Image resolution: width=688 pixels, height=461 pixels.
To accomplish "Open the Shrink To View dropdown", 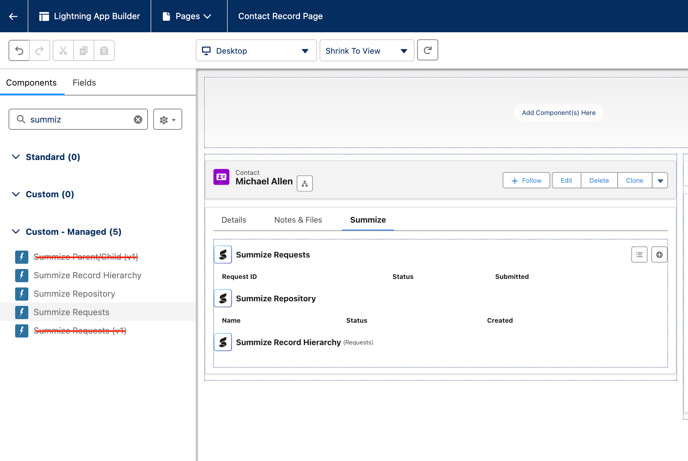I will click(x=366, y=51).
